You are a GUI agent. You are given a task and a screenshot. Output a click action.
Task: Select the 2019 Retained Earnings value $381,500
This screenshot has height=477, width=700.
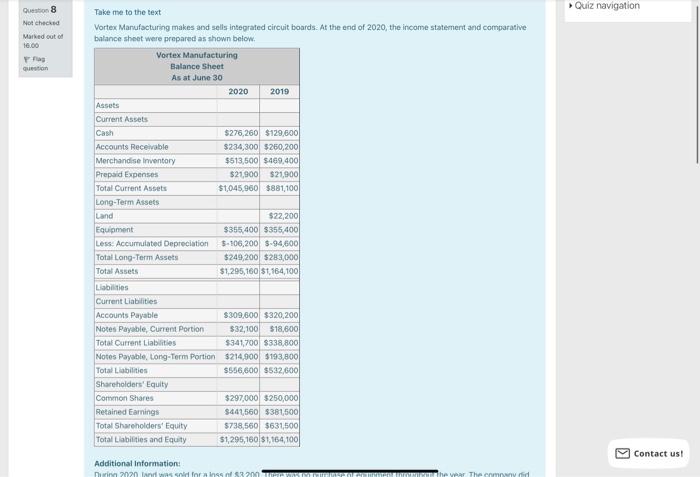282,412
